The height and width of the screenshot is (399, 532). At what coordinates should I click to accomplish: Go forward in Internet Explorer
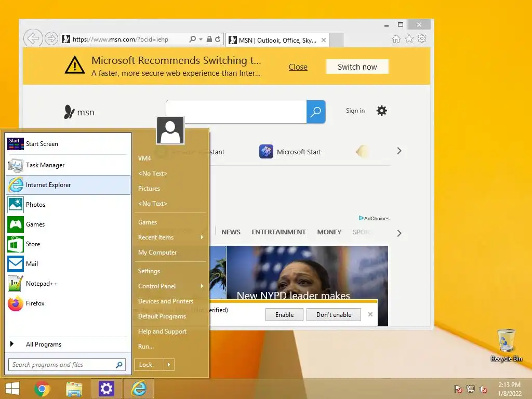point(51,38)
